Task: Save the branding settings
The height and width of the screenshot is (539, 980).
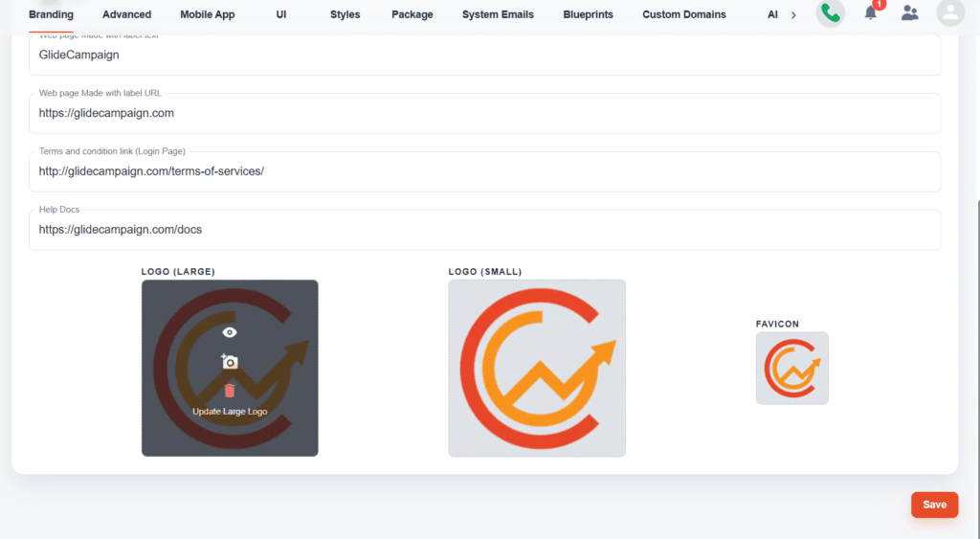Action: 934,505
